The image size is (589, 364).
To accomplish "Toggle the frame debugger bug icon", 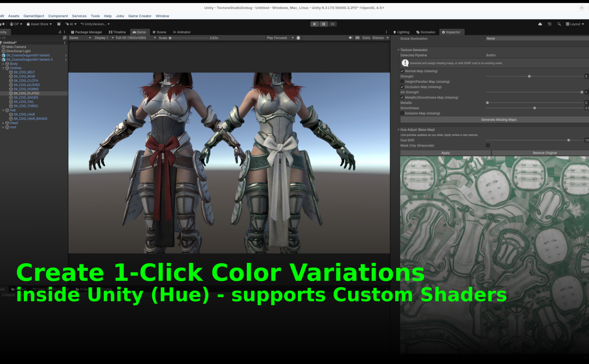I will tap(298, 38).
